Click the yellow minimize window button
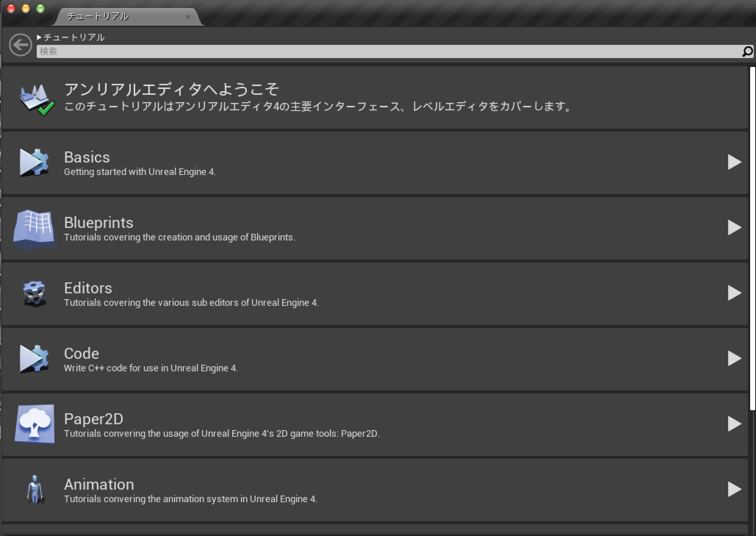This screenshot has height=536, width=756. point(26,8)
